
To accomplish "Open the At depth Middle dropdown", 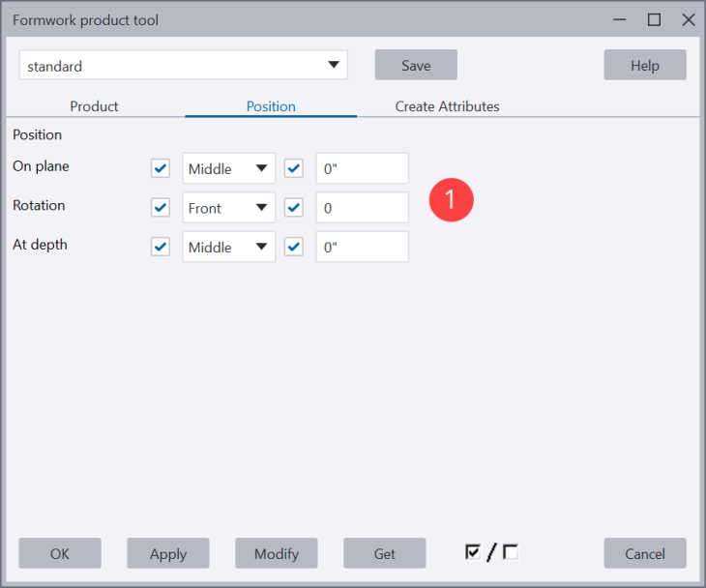I will pos(228,247).
